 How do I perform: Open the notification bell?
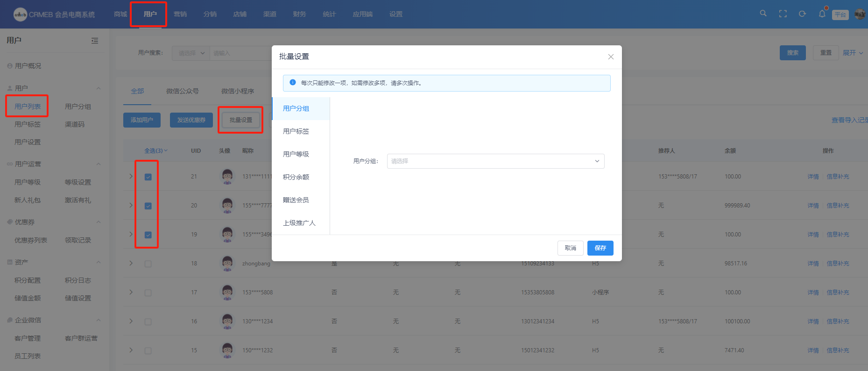(822, 14)
